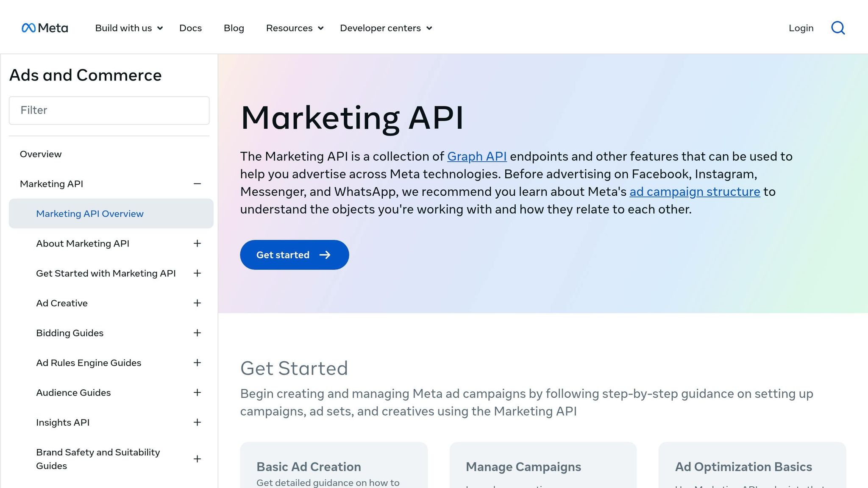The width and height of the screenshot is (868, 488).
Task: Select Marketing API Overview sidebar item
Action: 111,213
